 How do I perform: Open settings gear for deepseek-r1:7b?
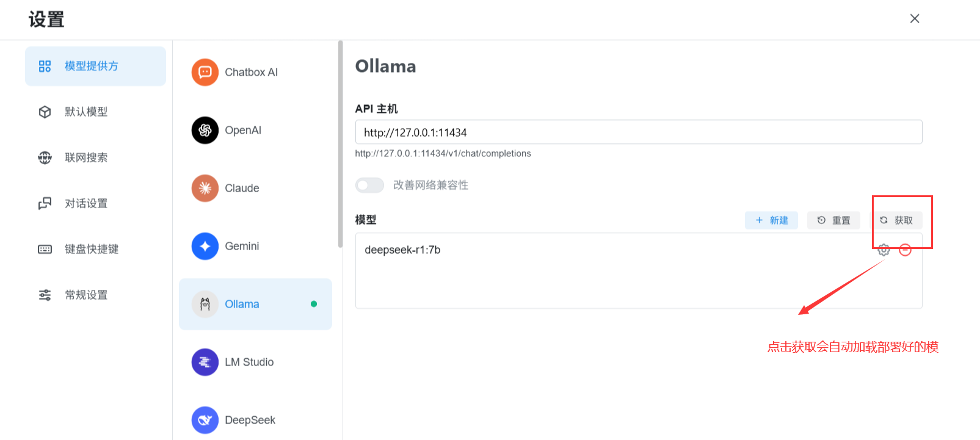click(883, 250)
